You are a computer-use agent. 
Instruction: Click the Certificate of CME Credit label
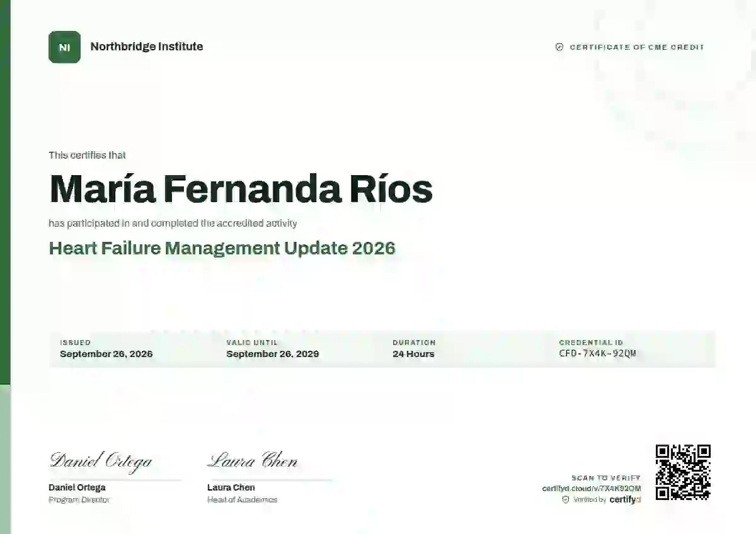637,47
